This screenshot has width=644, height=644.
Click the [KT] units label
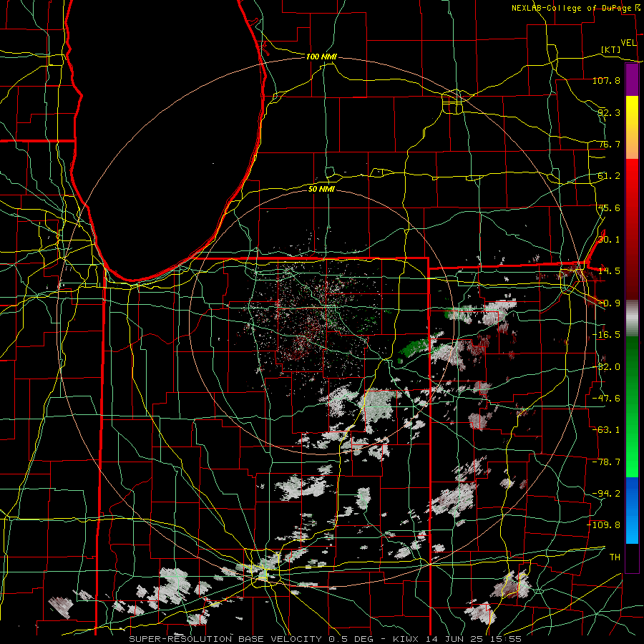611,49
